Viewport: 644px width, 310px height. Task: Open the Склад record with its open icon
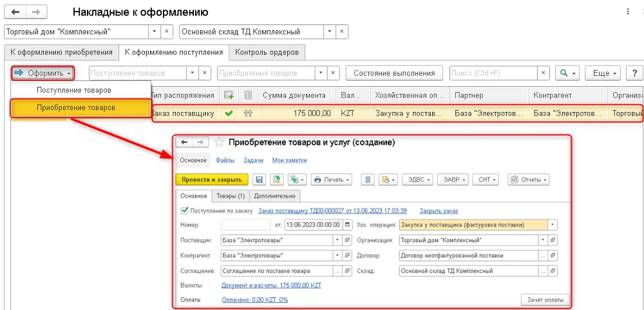tap(553, 271)
